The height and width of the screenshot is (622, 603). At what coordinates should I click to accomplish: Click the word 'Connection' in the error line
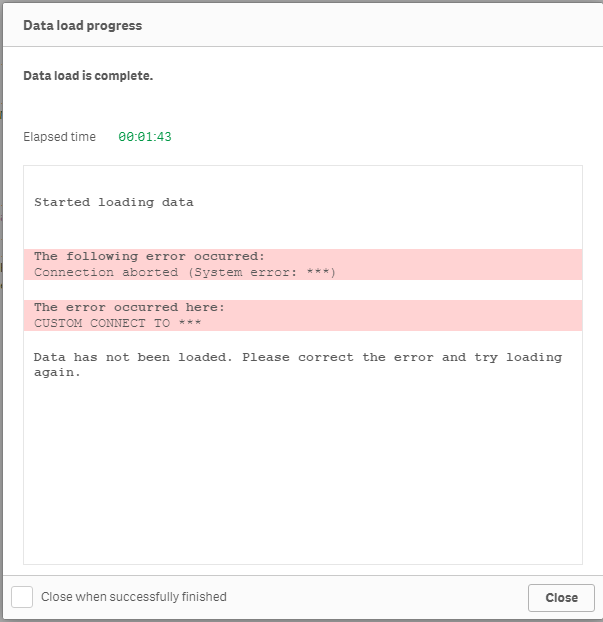(74, 272)
